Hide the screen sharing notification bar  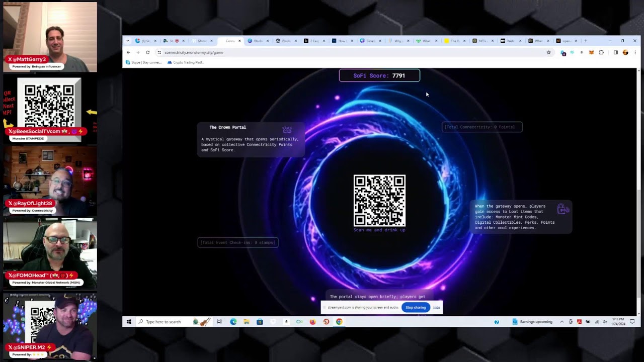coord(436,307)
